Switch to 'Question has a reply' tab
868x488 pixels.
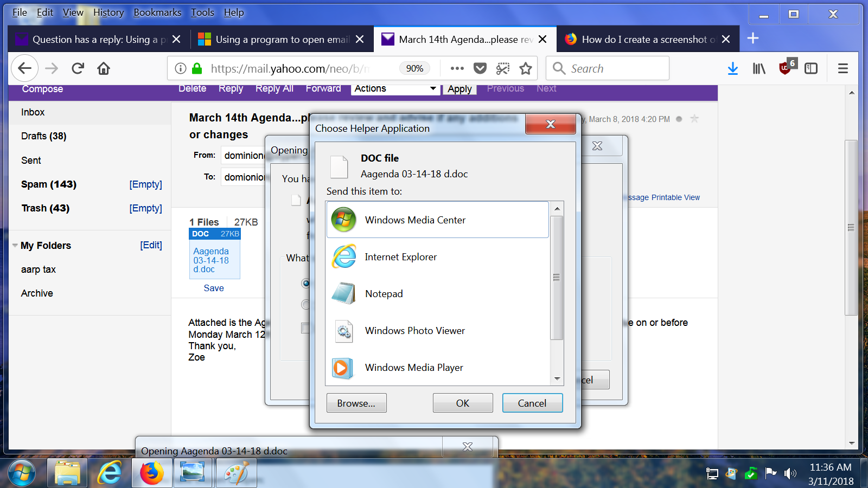(98, 39)
